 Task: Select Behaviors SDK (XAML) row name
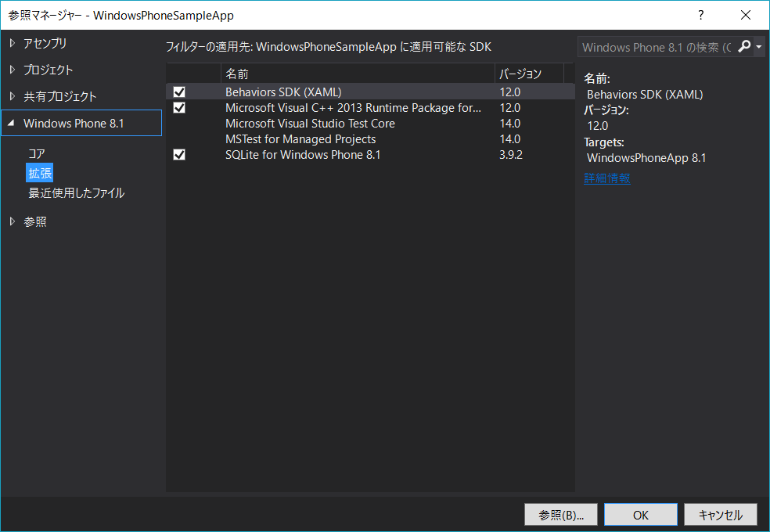pos(283,92)
